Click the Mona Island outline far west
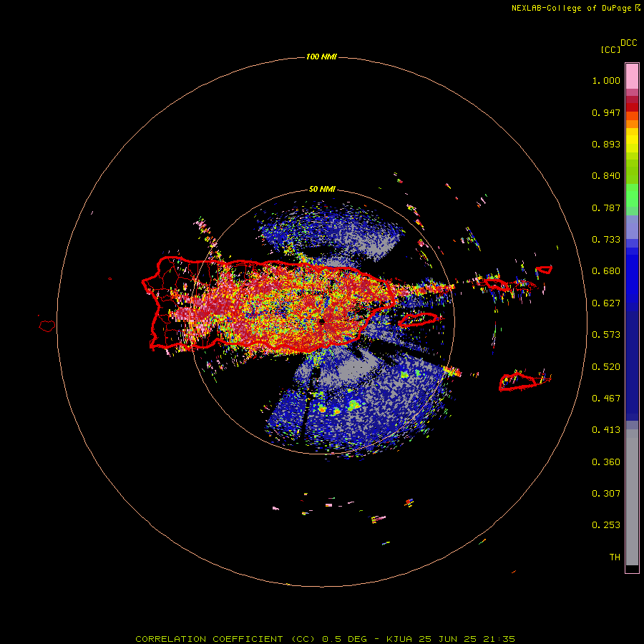 point(47,326)
